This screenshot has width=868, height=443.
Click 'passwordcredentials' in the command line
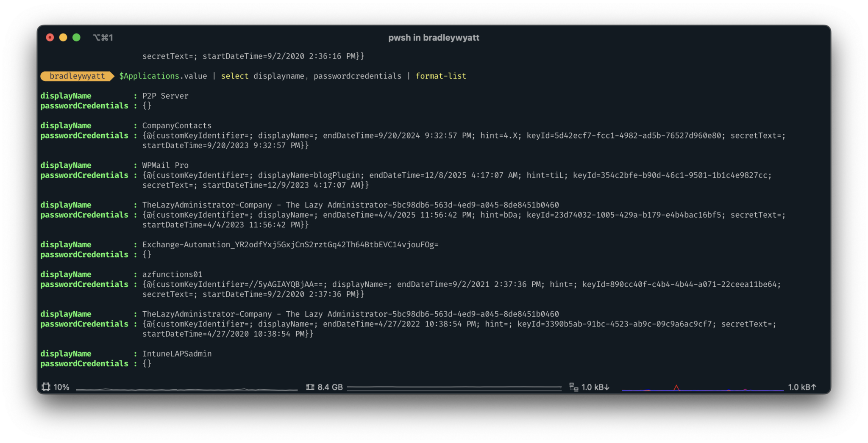point(357,76)
